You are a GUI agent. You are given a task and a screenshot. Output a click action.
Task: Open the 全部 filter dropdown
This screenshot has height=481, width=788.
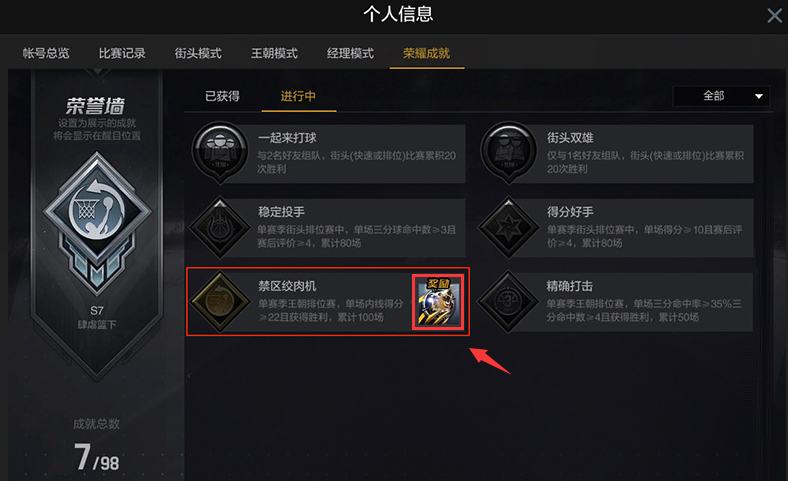[721, 96]
